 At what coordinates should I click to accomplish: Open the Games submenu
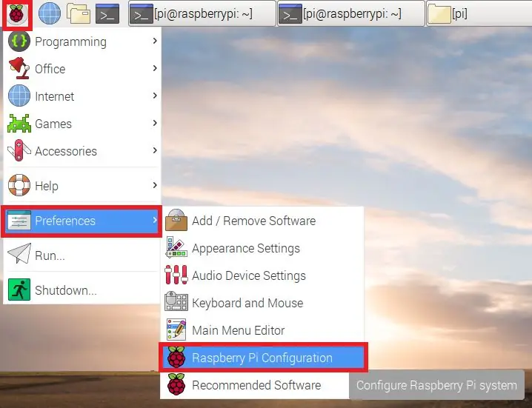(x=82, y=124)
